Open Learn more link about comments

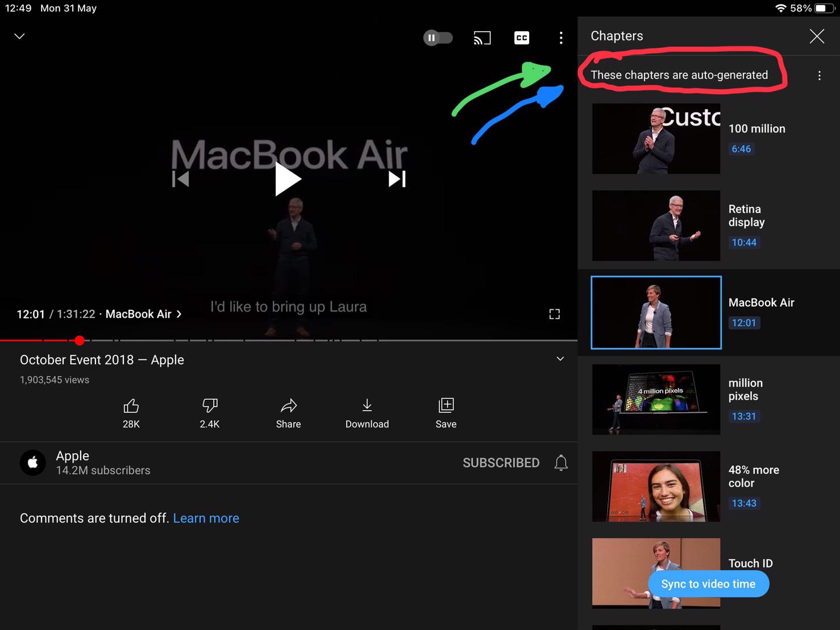206,518
